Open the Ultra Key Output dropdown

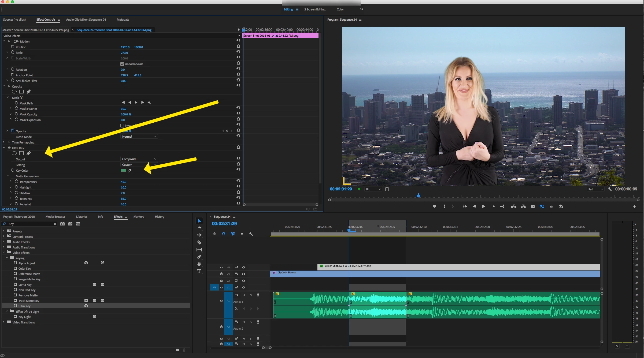coord(139,159)
